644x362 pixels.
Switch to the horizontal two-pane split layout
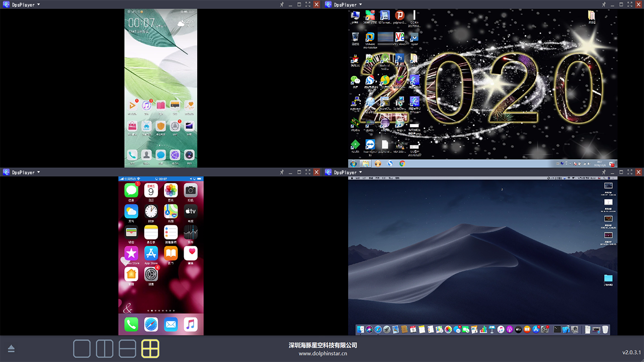[127, 348]
